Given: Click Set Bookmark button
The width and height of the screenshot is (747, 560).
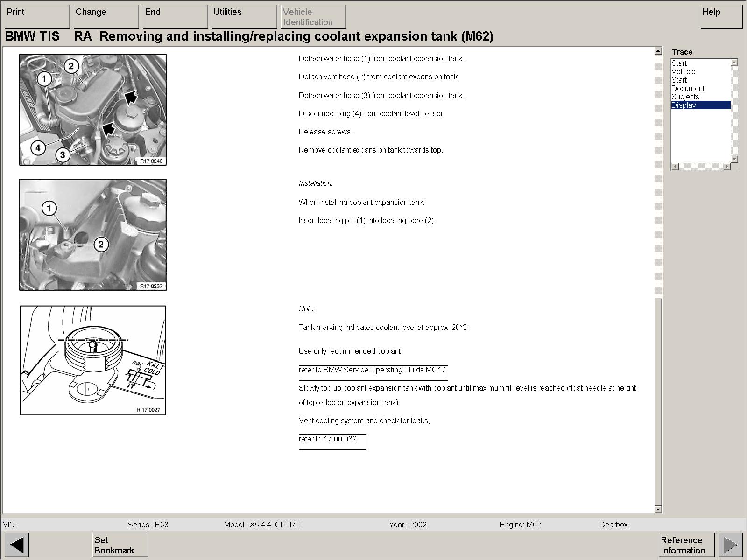Looking at the screenshot, I should click(x=120, y=545).
